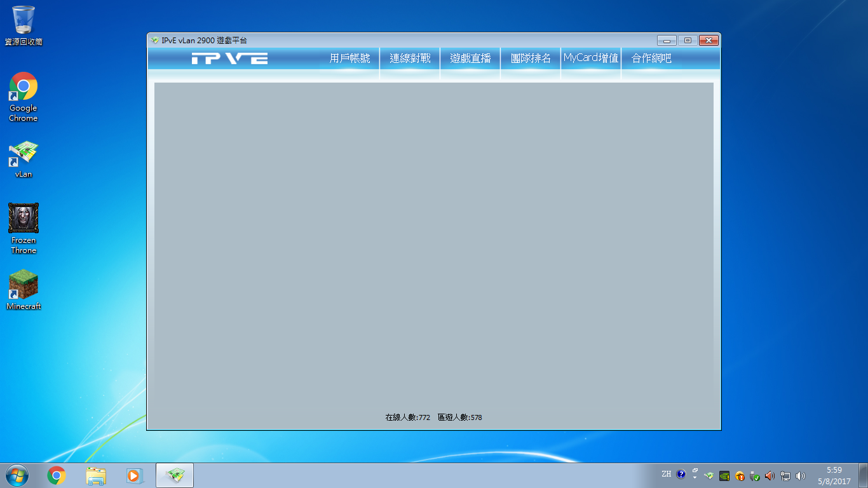
Task: Open Windows Media Player from taskbar
Action: (135, 475)
